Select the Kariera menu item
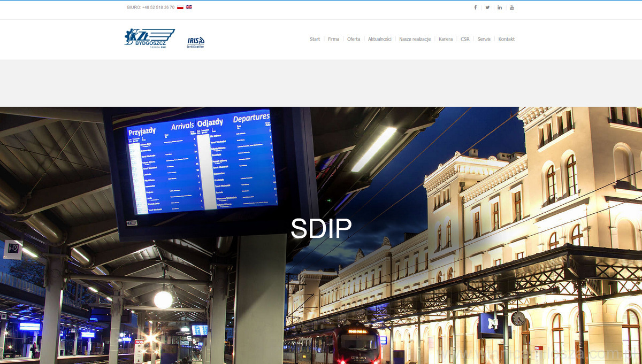Viewport: 642px width, 364px height. [445, 39]
